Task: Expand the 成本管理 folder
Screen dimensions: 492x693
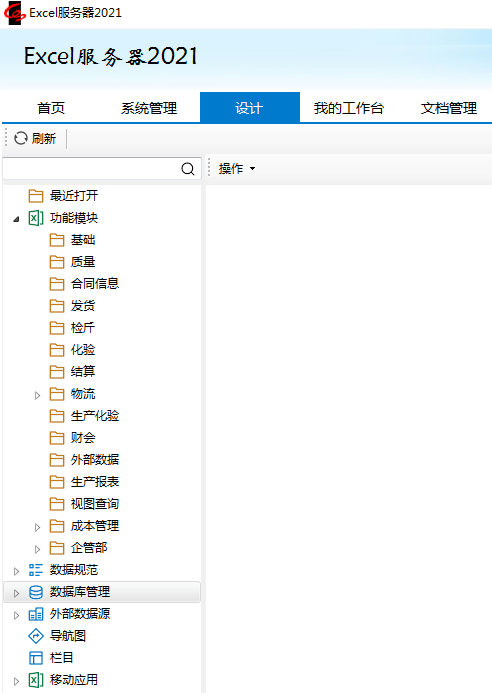Action: tap(38, 527)
